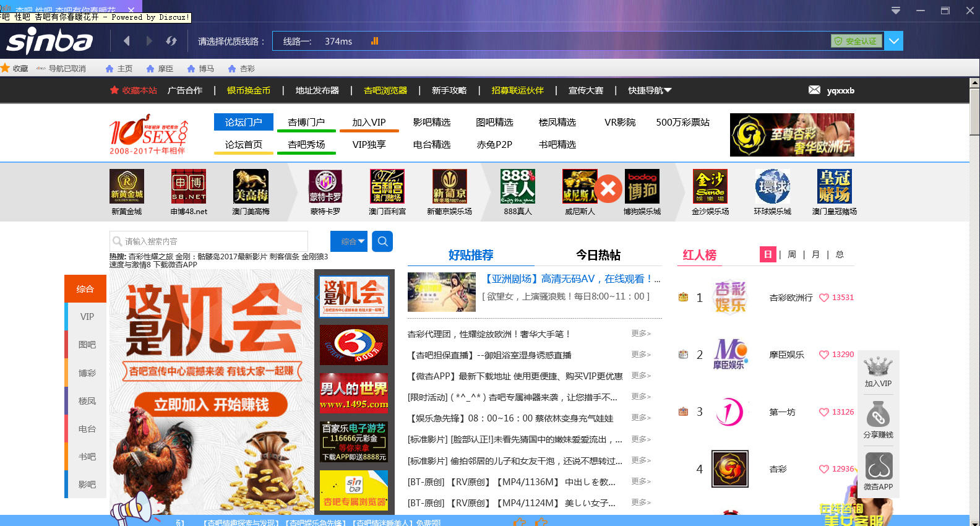Go back using the browser back arrow
980x526 pixels.
[126, 41]
